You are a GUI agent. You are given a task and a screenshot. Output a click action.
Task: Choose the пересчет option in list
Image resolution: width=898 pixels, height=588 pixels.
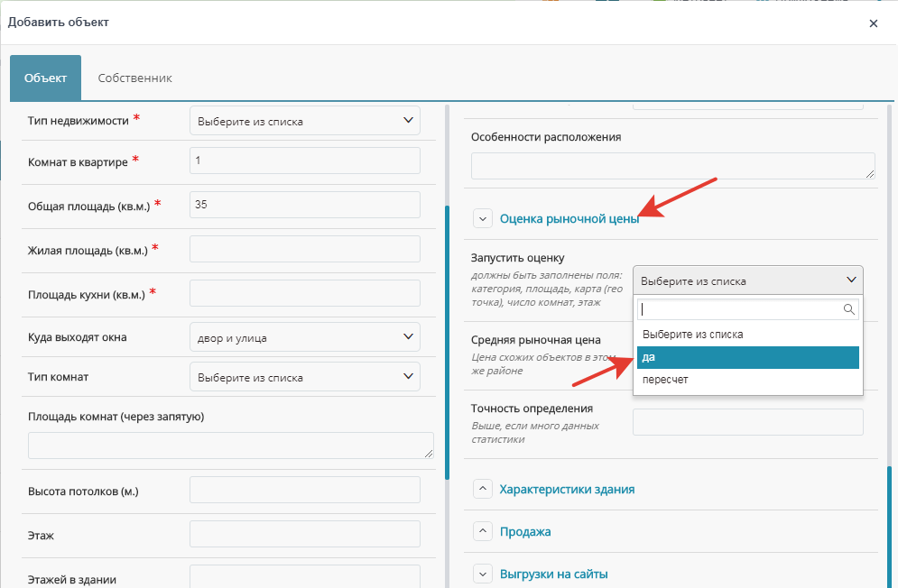748,380
